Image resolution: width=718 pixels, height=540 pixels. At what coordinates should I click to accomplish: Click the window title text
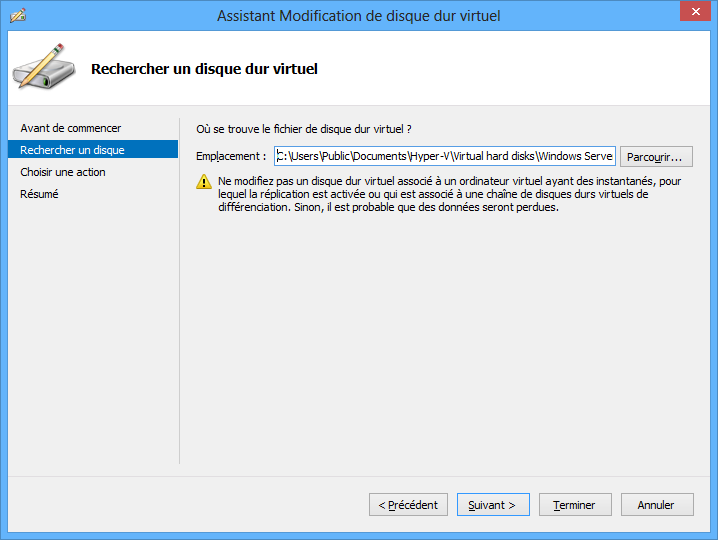[x=359, y=16]
